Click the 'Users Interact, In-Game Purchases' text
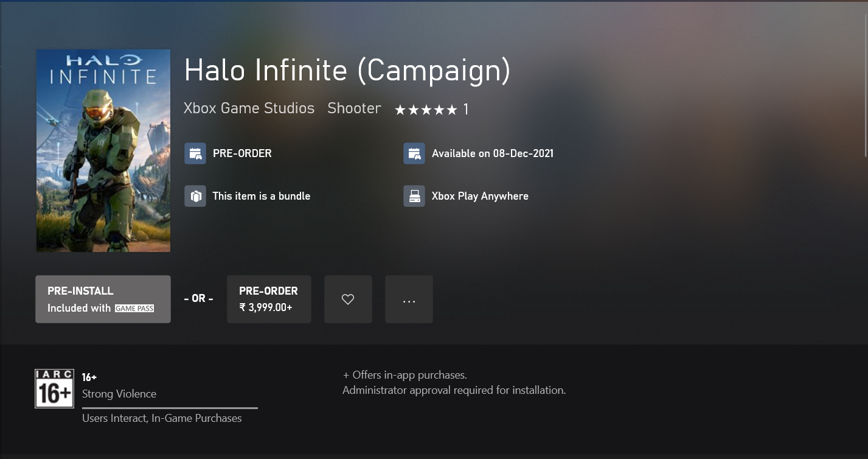The height and width of the screenshot is (459, 868). point(162,418)
